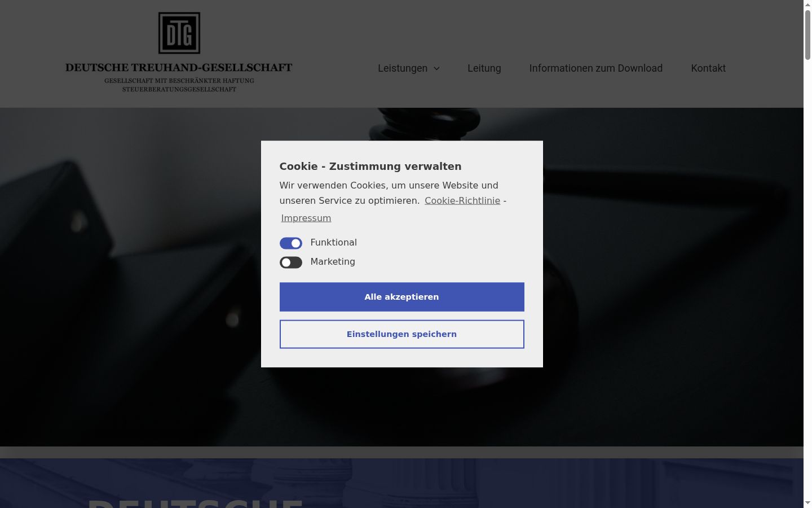
Task: Click the 'Funktional' label text
Action: 334,243
